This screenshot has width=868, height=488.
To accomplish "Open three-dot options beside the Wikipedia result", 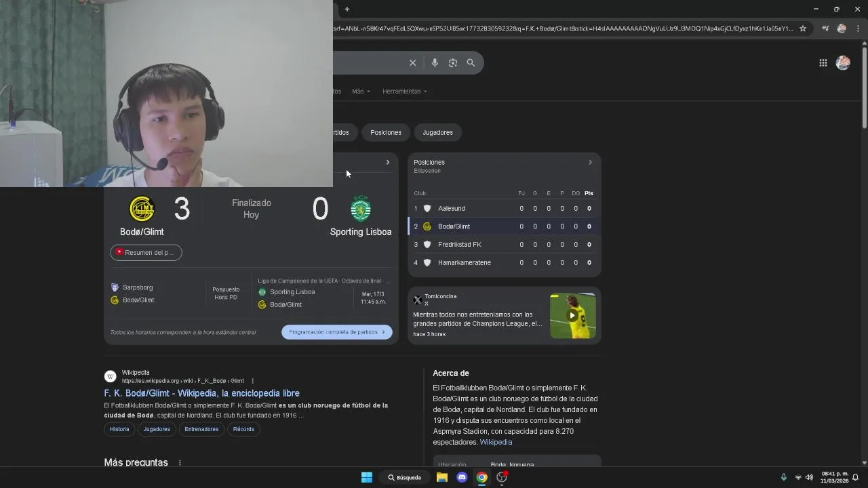I will (252, 381).
